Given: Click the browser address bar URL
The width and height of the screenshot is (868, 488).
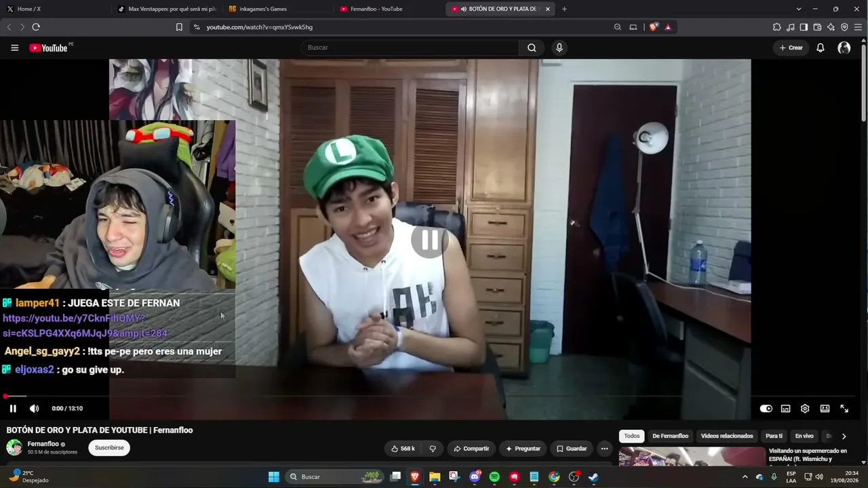Looking at the screenshot, I should click(260, 27).
